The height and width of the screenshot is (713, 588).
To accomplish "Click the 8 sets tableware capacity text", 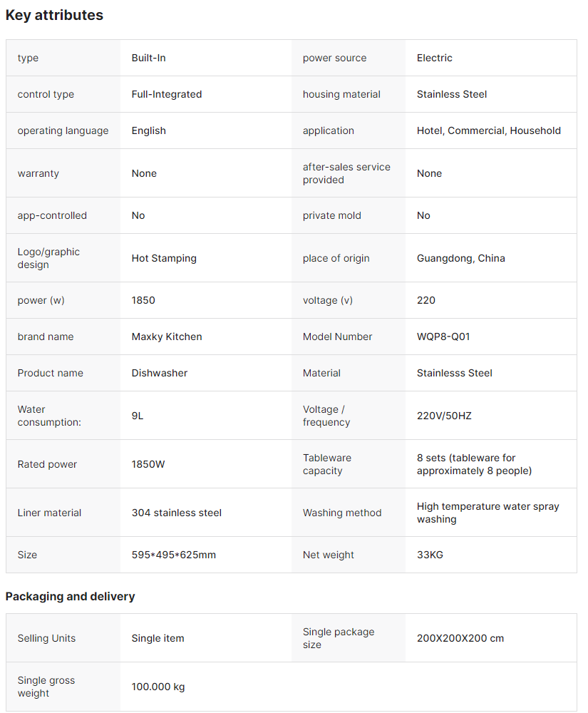I will pyautogui.click(x=474, y=464).
